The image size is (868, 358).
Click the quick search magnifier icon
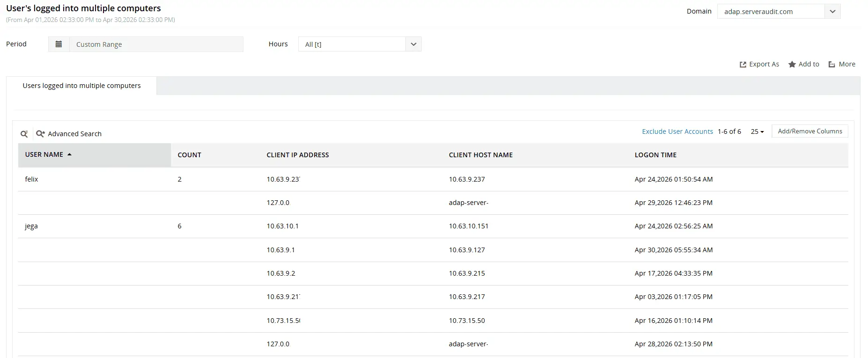pyautogui.click(x=24, y=134)
